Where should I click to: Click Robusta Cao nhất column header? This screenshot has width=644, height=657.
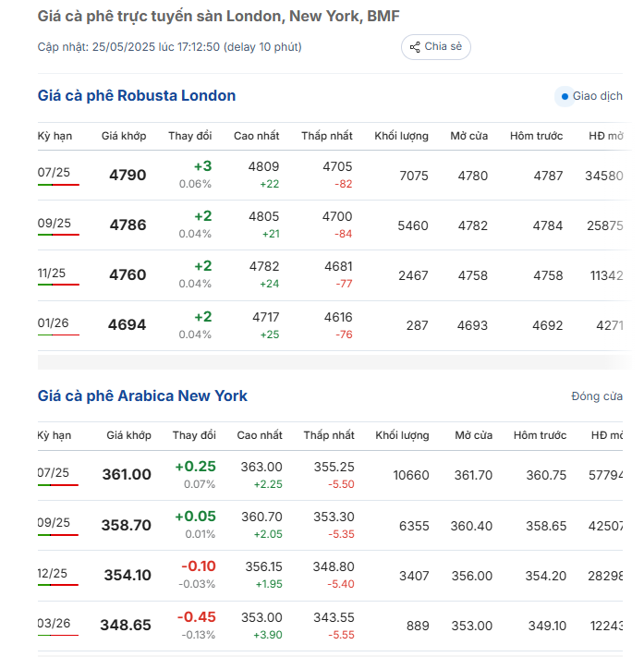(257, 136)
